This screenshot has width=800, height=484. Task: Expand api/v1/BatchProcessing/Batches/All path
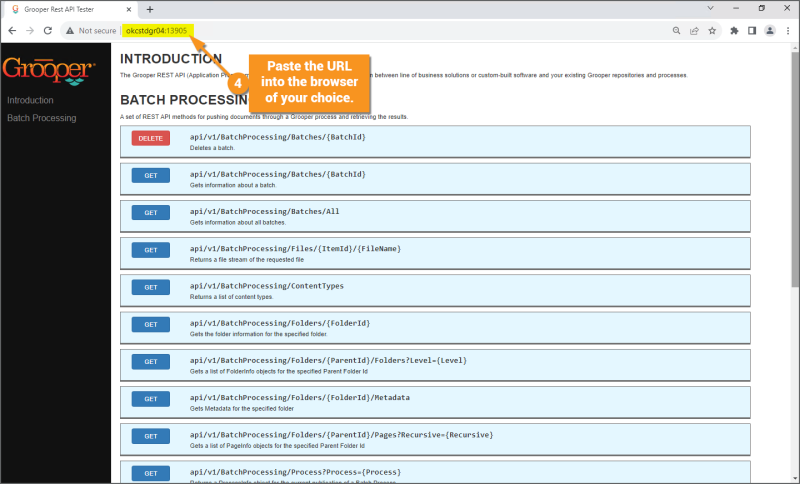tap(264, 211)
